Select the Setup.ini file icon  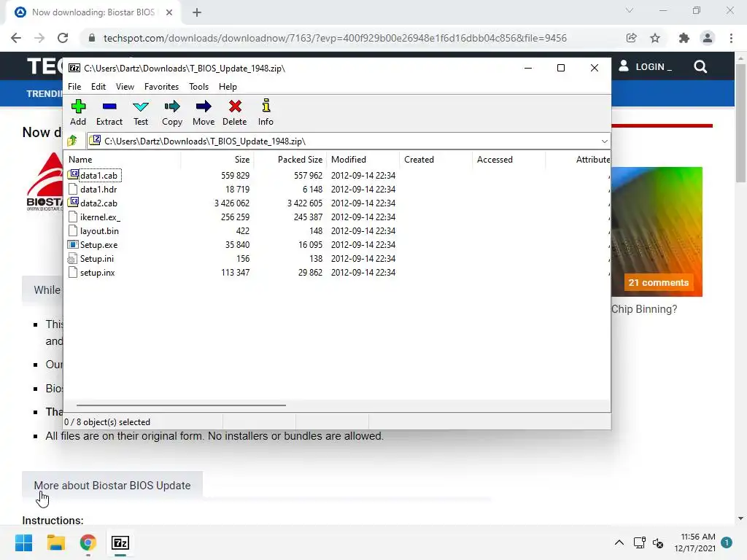click(x=73, y=259)
